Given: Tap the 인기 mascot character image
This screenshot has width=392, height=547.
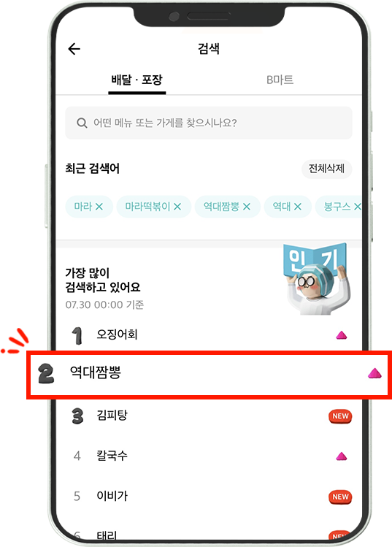Looking at the screenshot, I should [x=316, y=279].
